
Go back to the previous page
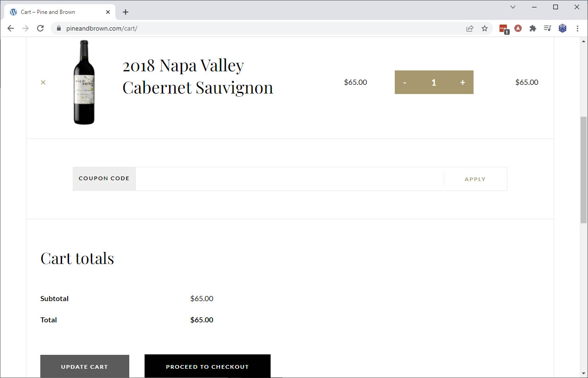click(11, 28)
